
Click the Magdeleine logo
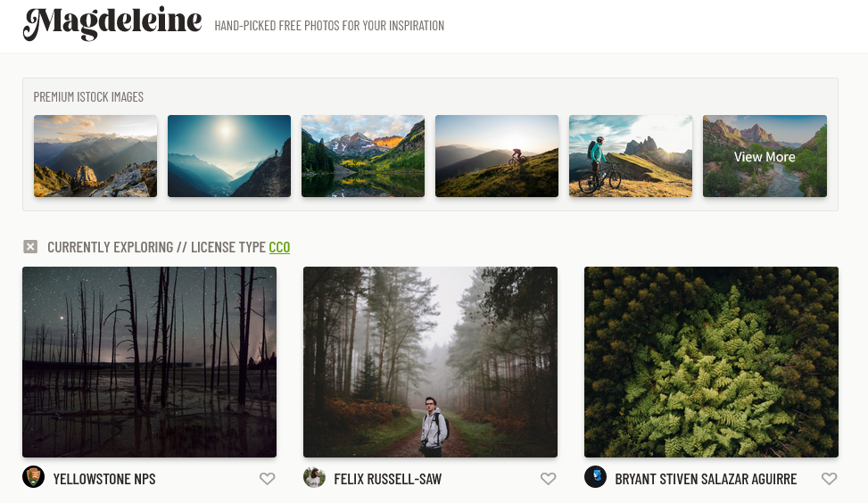point(112,23)
